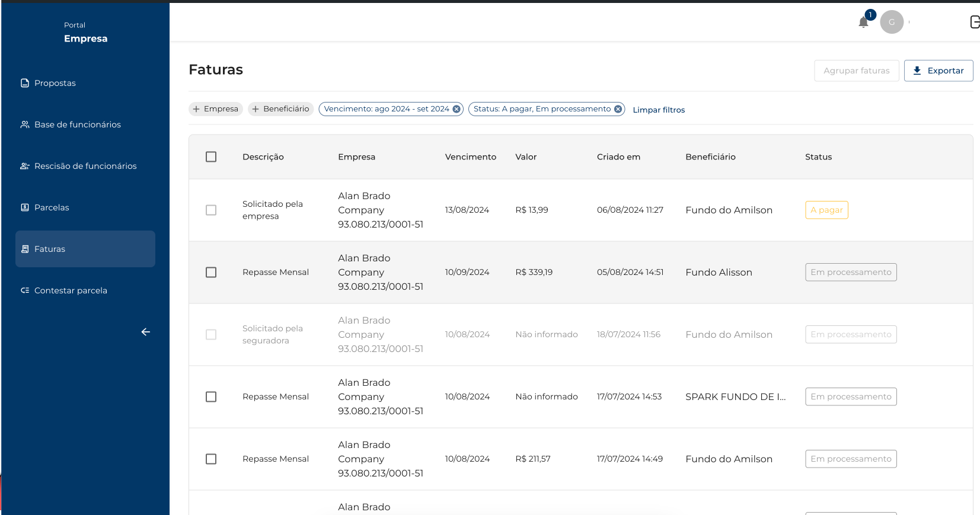Open the notifications bell icon
Screen dimensions: 980x515
point(863,23)
